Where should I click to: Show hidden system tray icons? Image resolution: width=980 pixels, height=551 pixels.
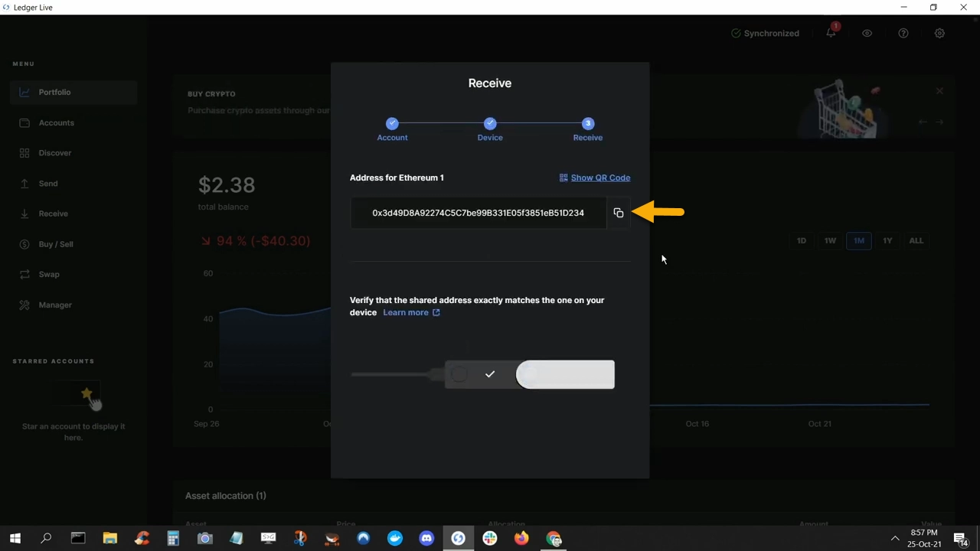point(894,538)
